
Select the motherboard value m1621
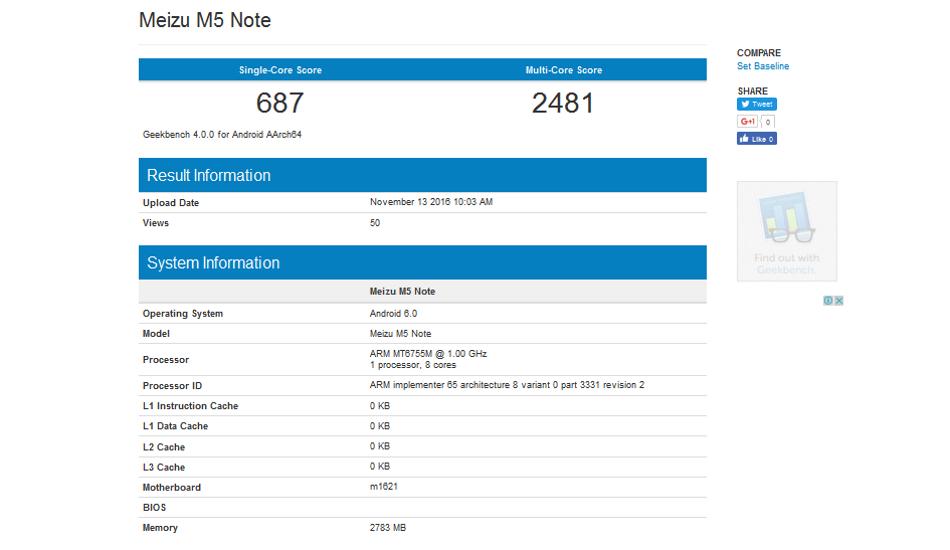(x=384, y=486)
